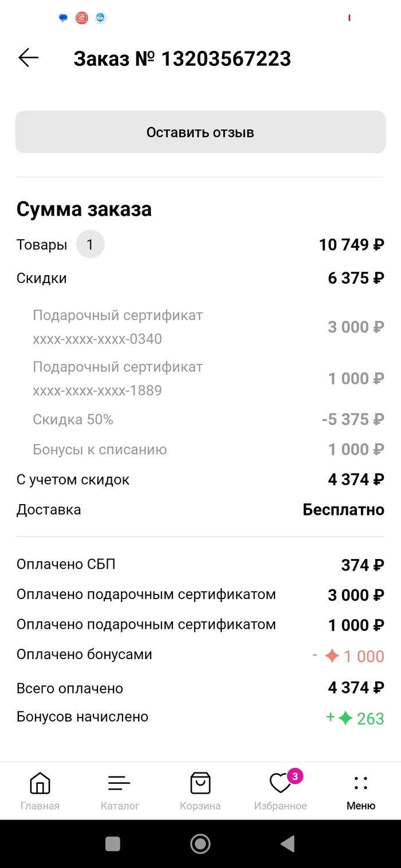Image resolution: width=401 pixels, height=868 pixels.
Task: Tap the Оплачено СБП payment row
Action: point(66,565)
